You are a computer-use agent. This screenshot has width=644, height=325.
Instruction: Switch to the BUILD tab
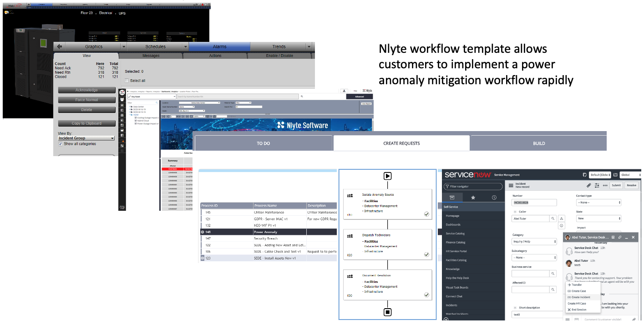tap(539, 143)
